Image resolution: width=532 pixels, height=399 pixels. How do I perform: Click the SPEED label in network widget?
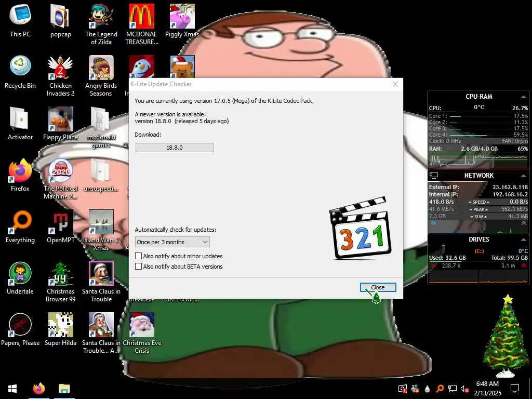point(478,202)
